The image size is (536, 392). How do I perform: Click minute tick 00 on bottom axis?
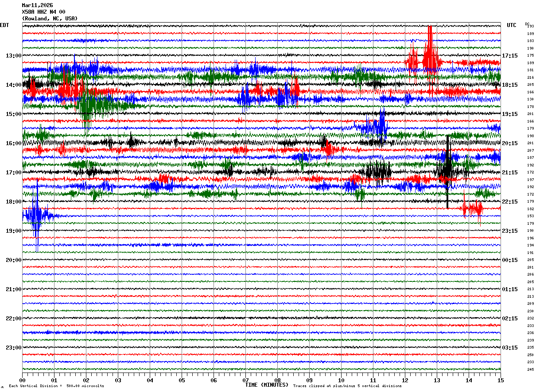pyautogui.click(x=22, y=380)
